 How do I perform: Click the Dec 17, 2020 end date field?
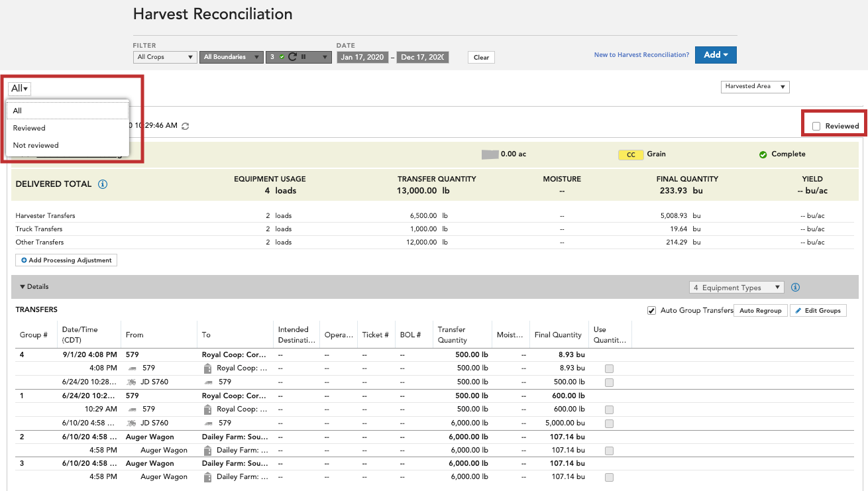click(423, 58)
